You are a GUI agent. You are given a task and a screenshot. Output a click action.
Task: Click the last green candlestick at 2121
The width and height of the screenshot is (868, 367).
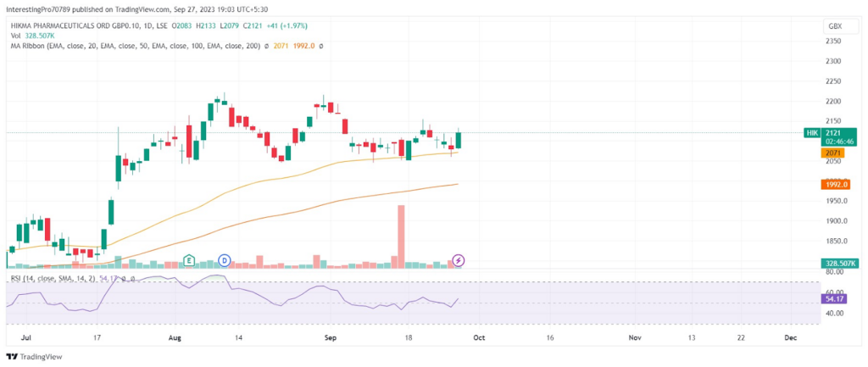(459, 138)
